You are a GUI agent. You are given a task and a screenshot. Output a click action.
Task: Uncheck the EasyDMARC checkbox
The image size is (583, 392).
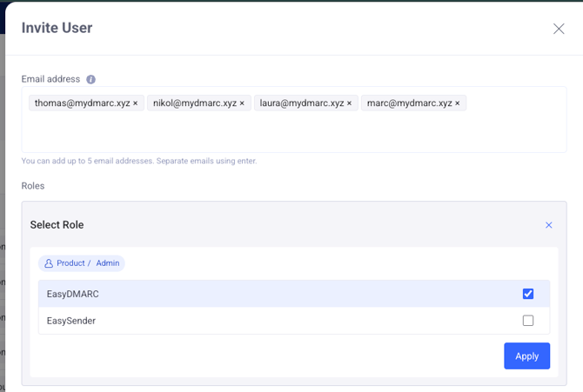point(527,294)
